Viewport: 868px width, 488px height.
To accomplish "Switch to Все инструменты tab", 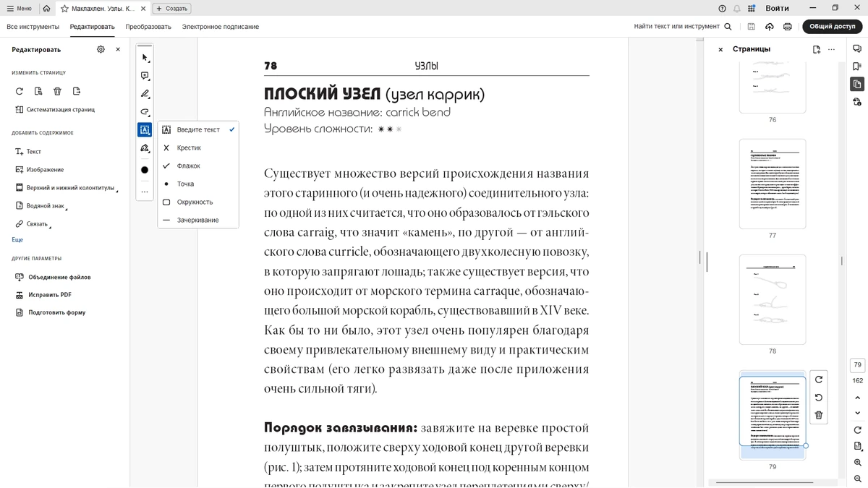I will (x=33, y=27).
